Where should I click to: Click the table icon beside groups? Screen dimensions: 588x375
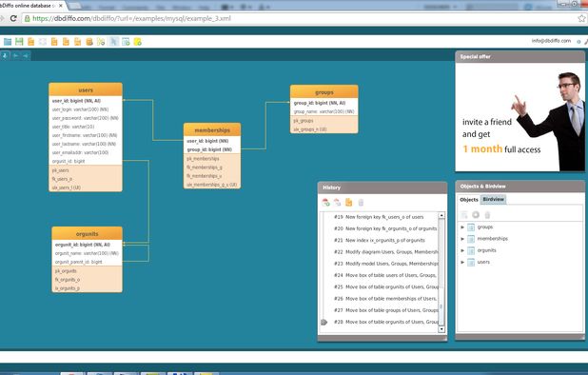[x=471, y=227]
